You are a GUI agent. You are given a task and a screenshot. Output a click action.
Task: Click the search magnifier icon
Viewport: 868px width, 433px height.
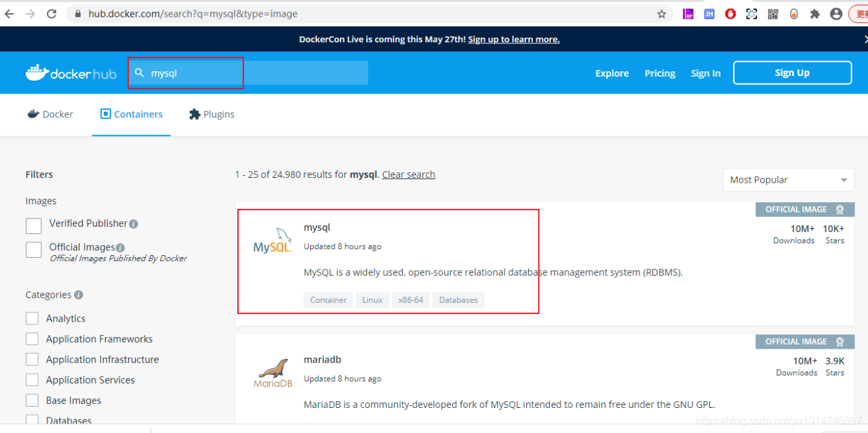point(139,73)
